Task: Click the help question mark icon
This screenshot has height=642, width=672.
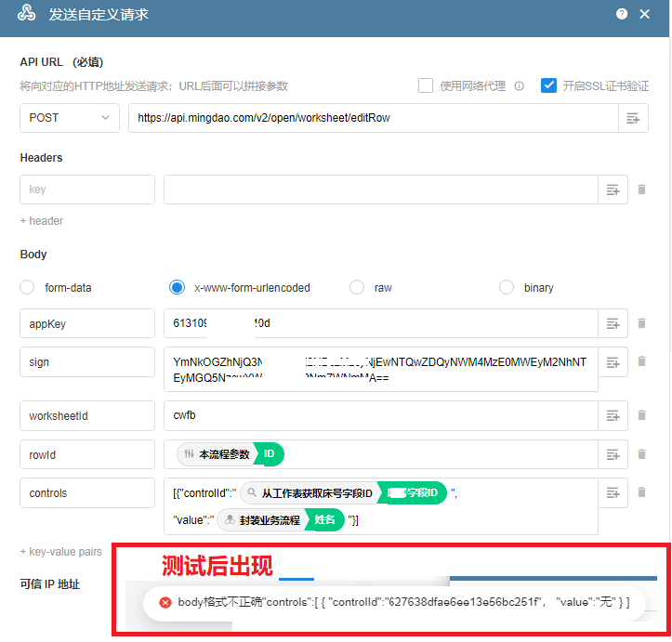Action: pyautogui.click(x=621, y=14)
